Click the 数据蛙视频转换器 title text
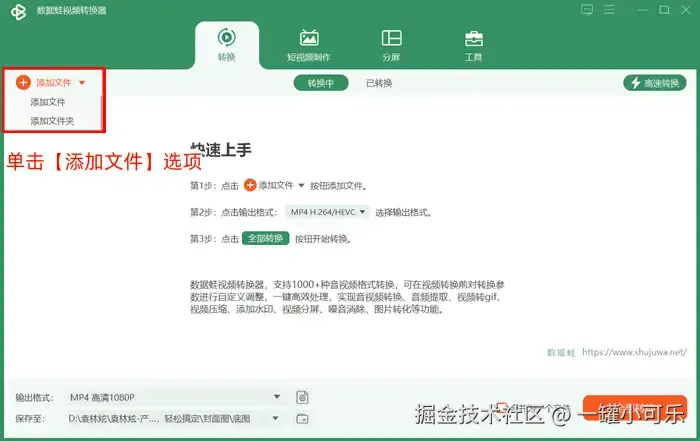The height and width of the screenshot is (441, 700). coord(71,10)
